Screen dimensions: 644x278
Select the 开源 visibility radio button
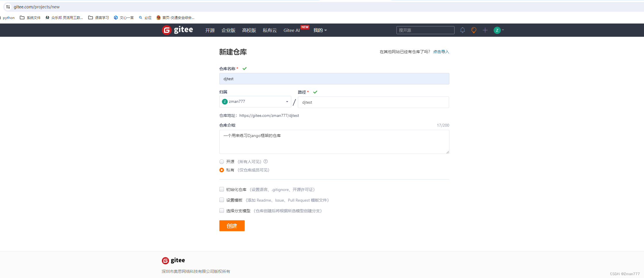tap(221, 161)
